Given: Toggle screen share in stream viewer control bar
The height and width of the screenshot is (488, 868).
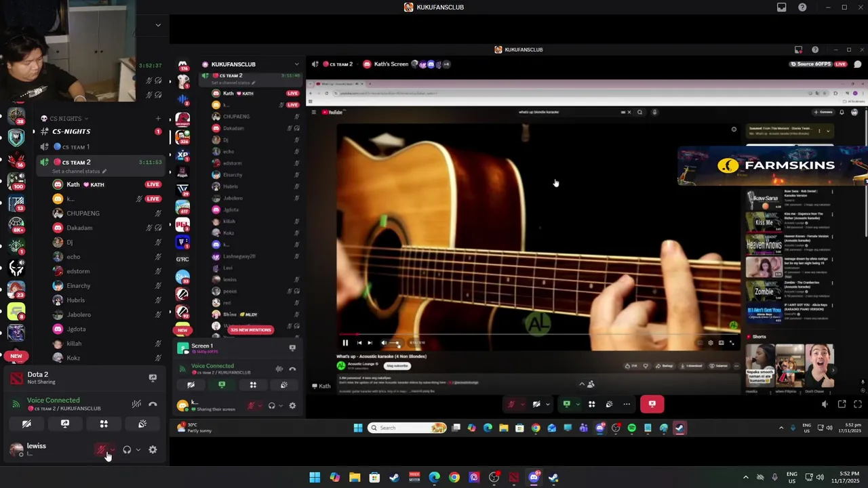Looking at the screenshot, I should click(x=567, y=404).
